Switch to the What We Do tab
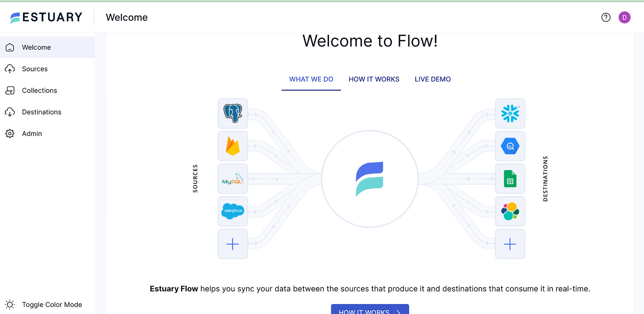This screenshot has height=314, width=644. pyautogui.click(x=311, y=79)
